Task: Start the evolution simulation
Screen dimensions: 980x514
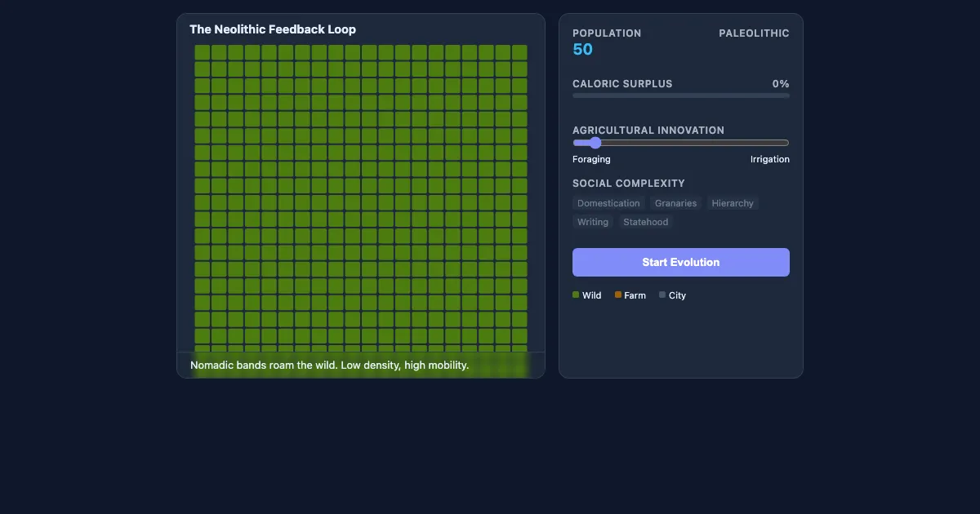Action: click(x=681, y=262)
